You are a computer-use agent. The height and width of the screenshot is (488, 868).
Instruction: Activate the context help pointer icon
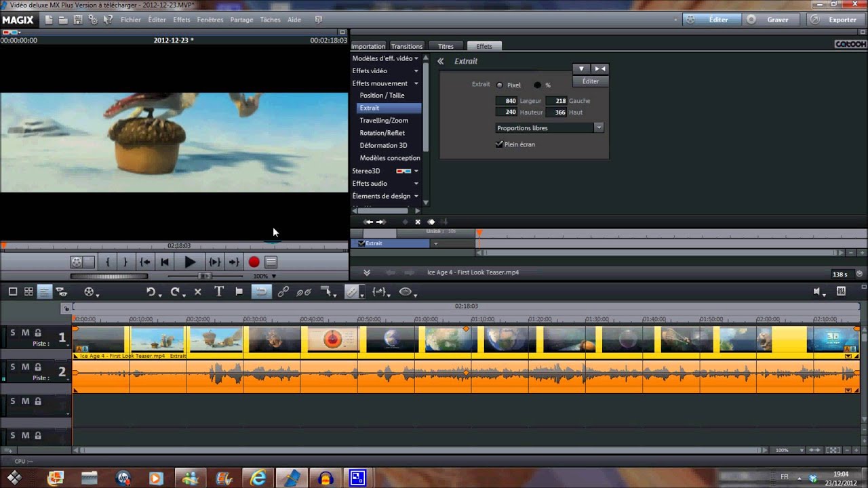coord(108,20)
